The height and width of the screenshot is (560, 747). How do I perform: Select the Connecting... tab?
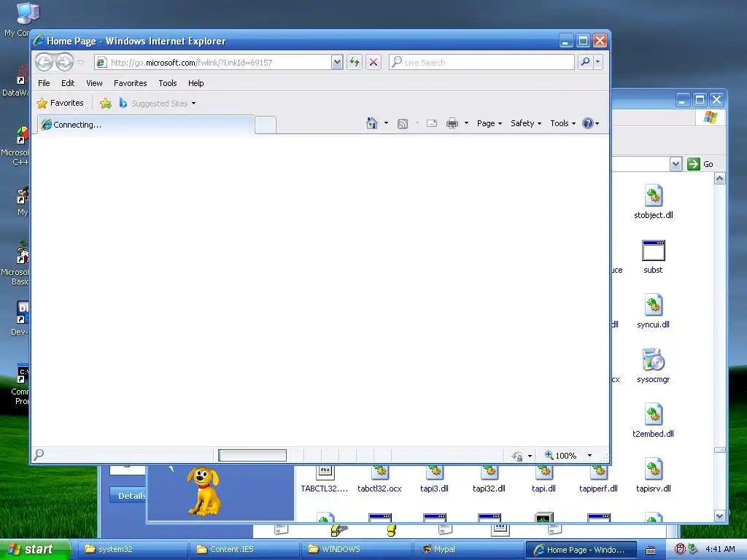(146, 125)
